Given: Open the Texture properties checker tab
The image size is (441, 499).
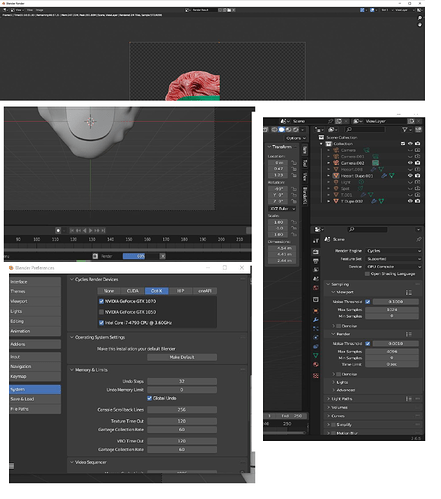Looking at the screenshot, I should pyautogui.click(x=316, y=376).
